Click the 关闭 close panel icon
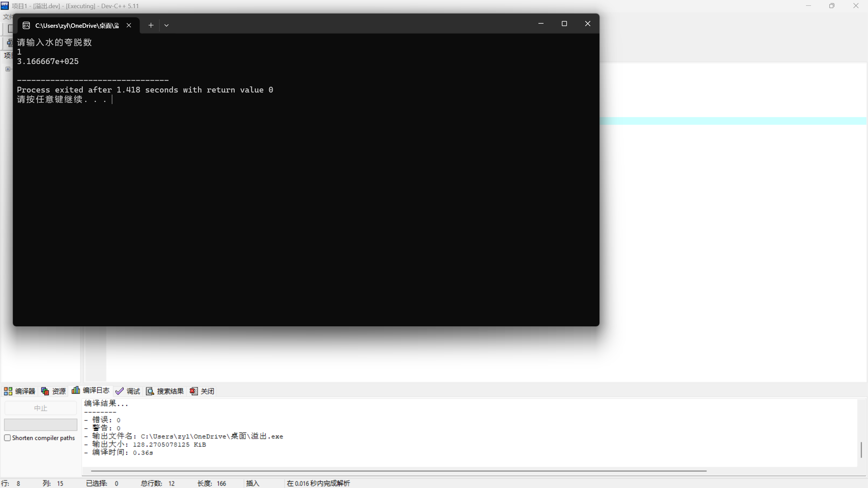 [194, 391]
